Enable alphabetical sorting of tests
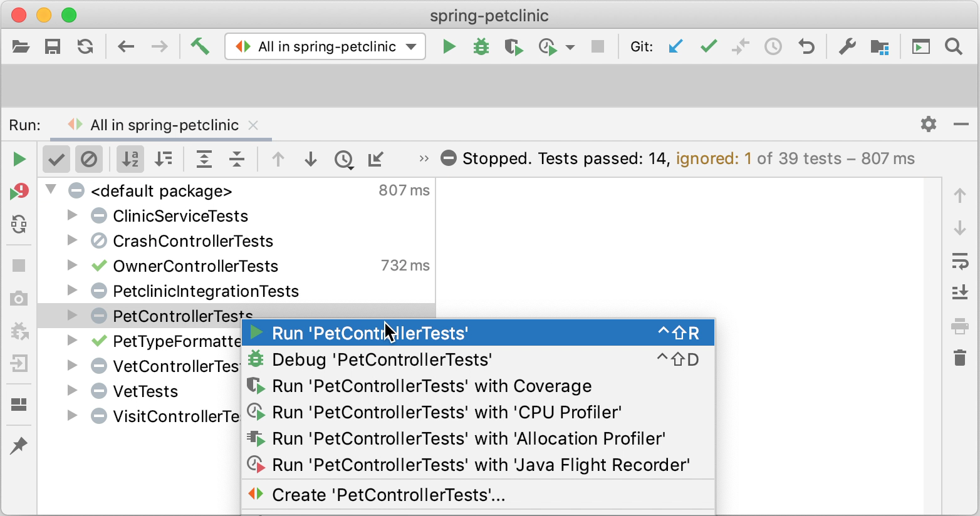Viewport: 980px width, 516px height. (130, 159)
